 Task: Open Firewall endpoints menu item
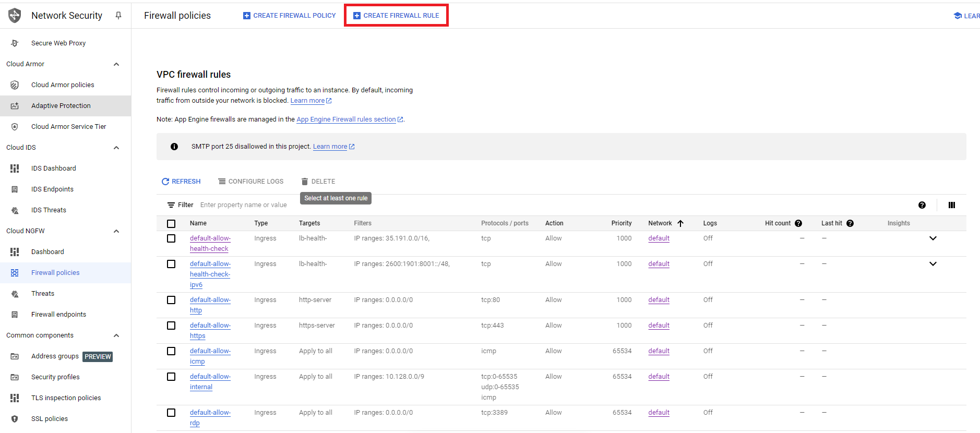pos(58,315)
